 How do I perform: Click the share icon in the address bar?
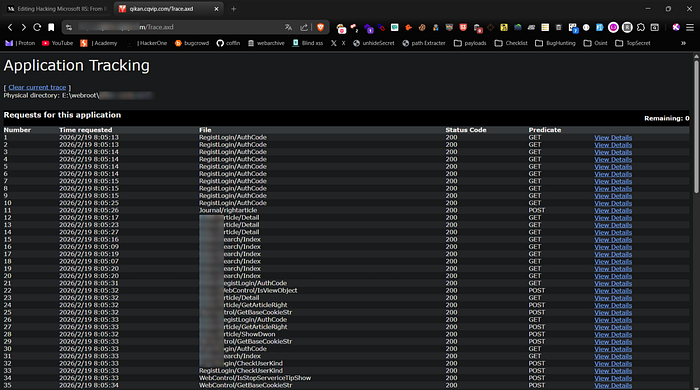pyautogui.click(x=304, y=27)
